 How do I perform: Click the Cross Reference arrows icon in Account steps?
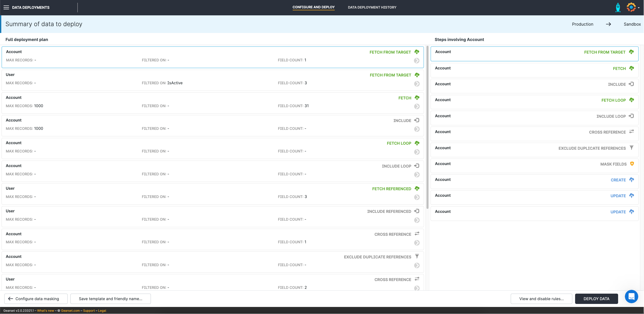[631, 132]
